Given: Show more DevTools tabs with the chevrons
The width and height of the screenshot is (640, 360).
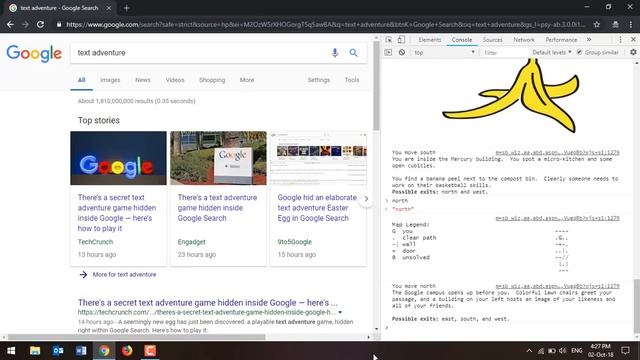Looking at the screenshot, I should [x=589, y=40].
